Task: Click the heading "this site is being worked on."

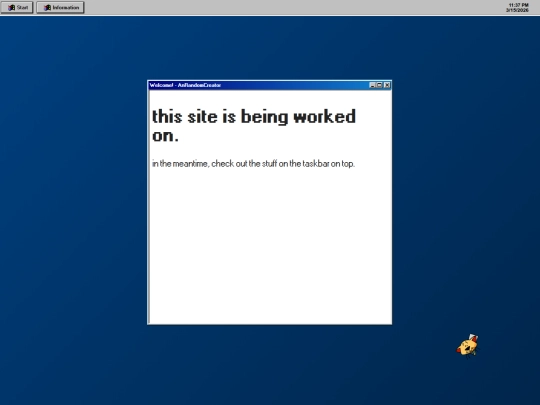Action: coord(254,126)
